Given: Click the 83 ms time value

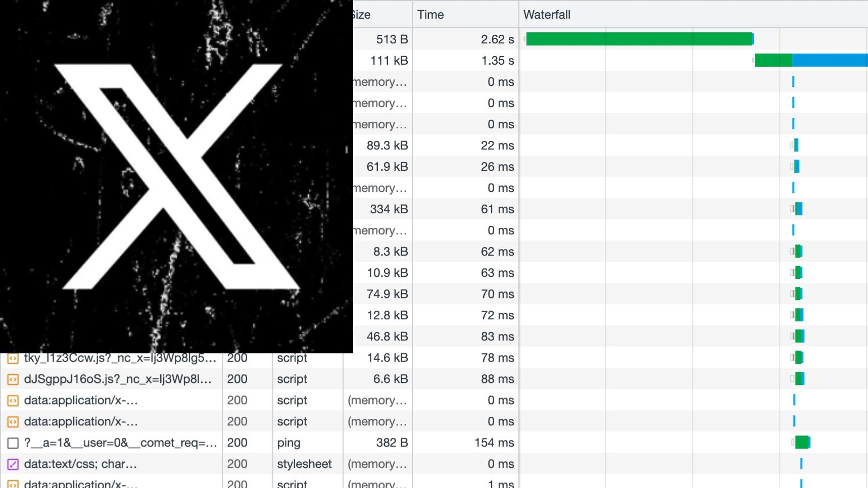Looking at the screenshot, I should (497, 336).
